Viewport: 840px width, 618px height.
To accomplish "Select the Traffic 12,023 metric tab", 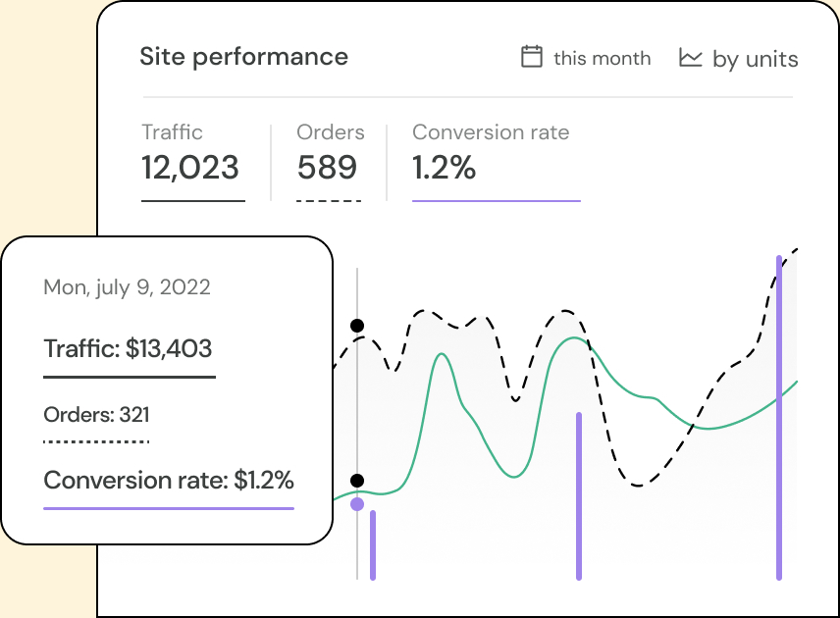I will (191, 155).
